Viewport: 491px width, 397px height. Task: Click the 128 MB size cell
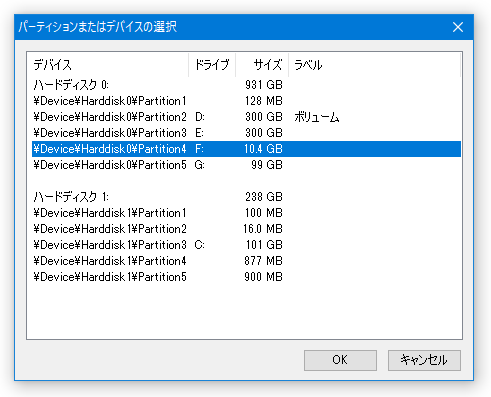click(x=264, y=101)
